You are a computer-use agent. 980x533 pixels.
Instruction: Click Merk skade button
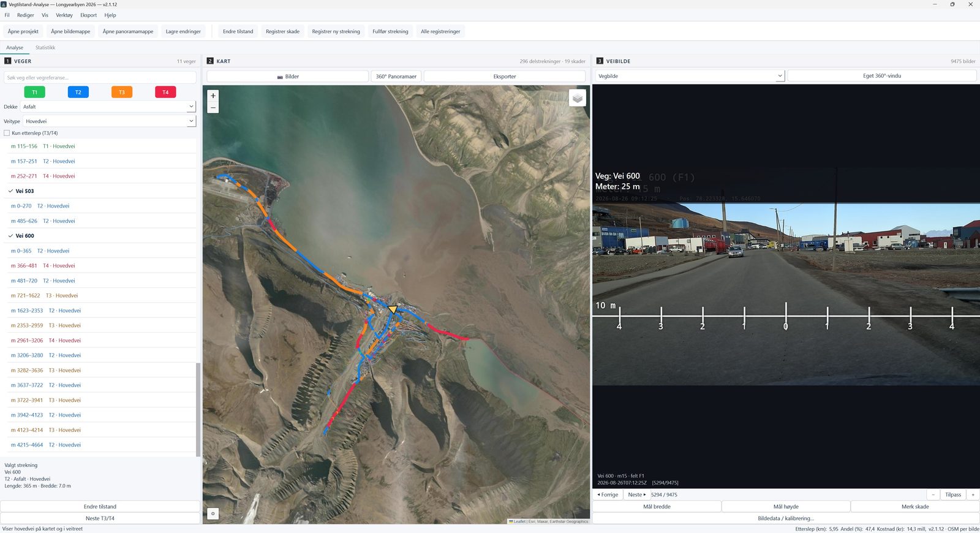[915, 507]
